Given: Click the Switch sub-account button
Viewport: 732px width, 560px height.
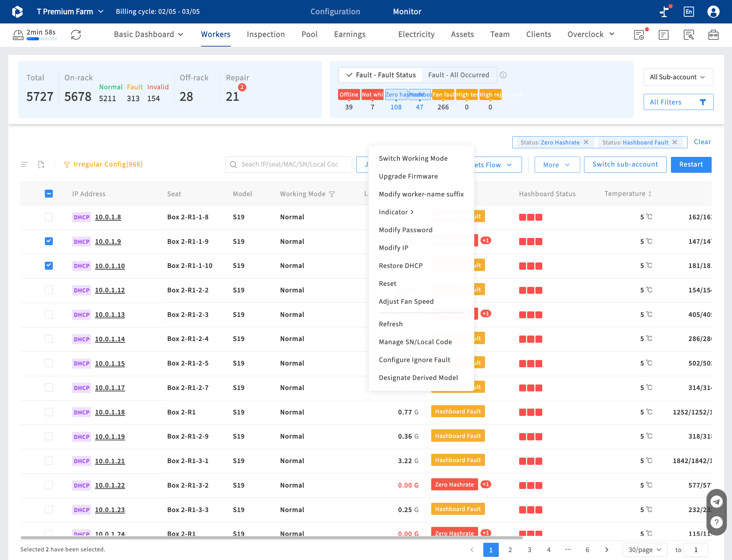Looking at the screenshot, I should (x=625, y=164).
